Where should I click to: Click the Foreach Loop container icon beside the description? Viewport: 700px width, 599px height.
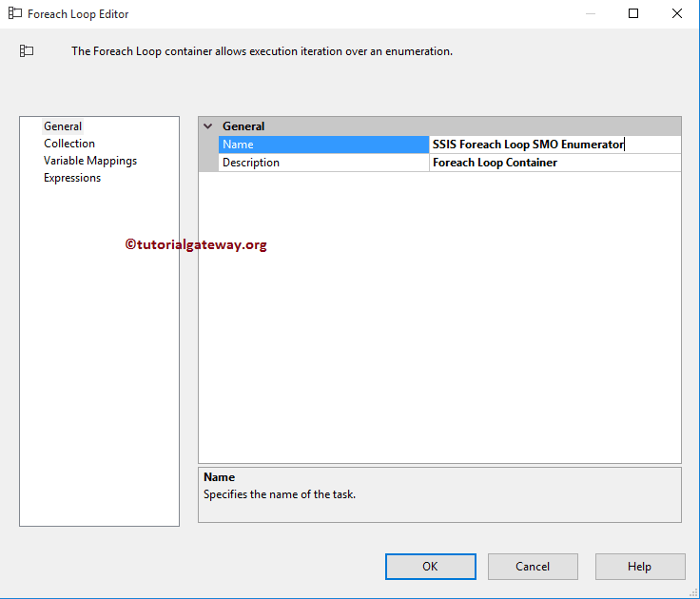coord(27,51)
